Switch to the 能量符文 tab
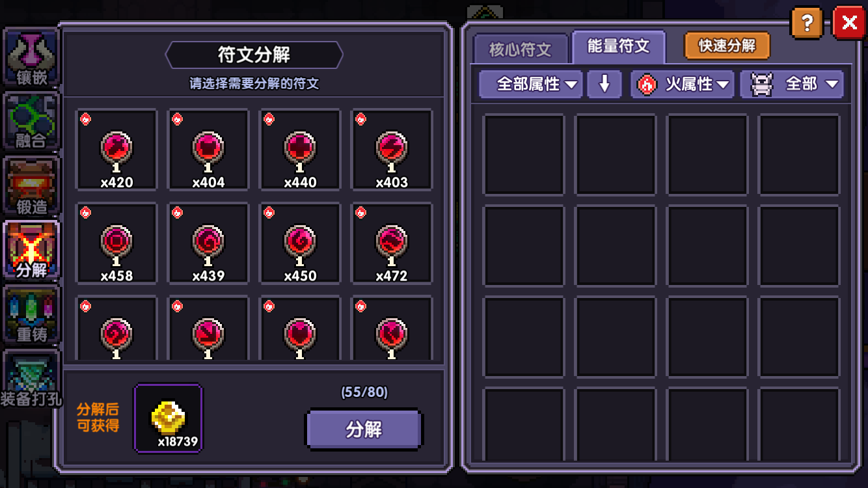 (x=619, y=46)
